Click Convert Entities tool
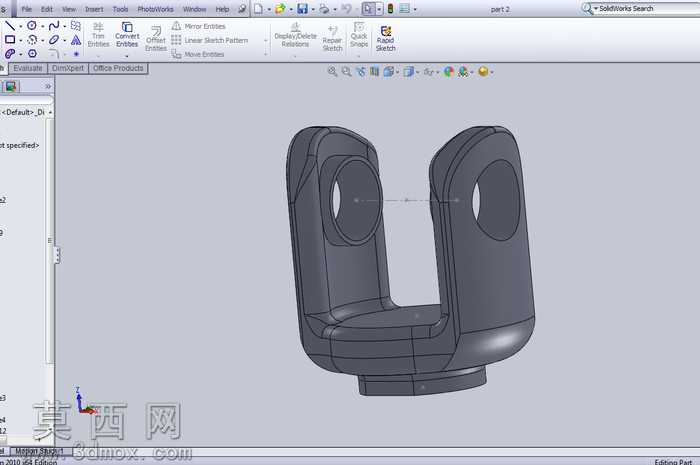The width and height of the screenshot is (700, 465). coord(127,34)
